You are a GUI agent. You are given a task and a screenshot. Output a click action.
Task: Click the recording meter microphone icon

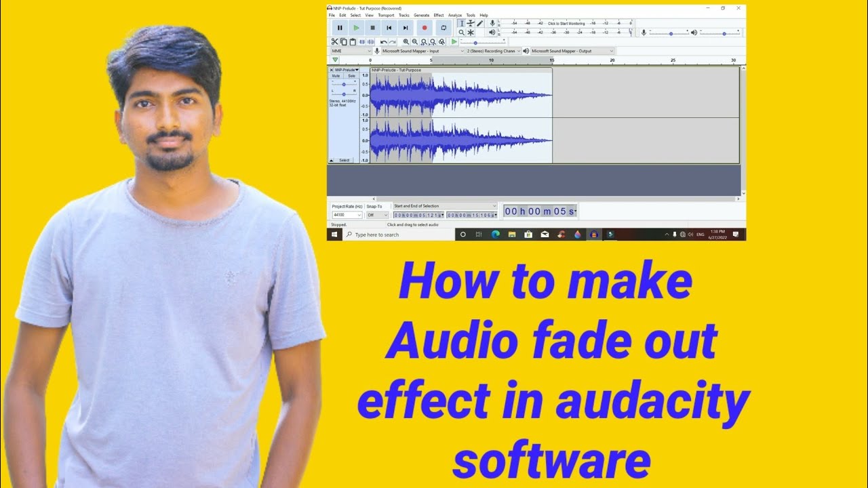[x=492, y=23]
